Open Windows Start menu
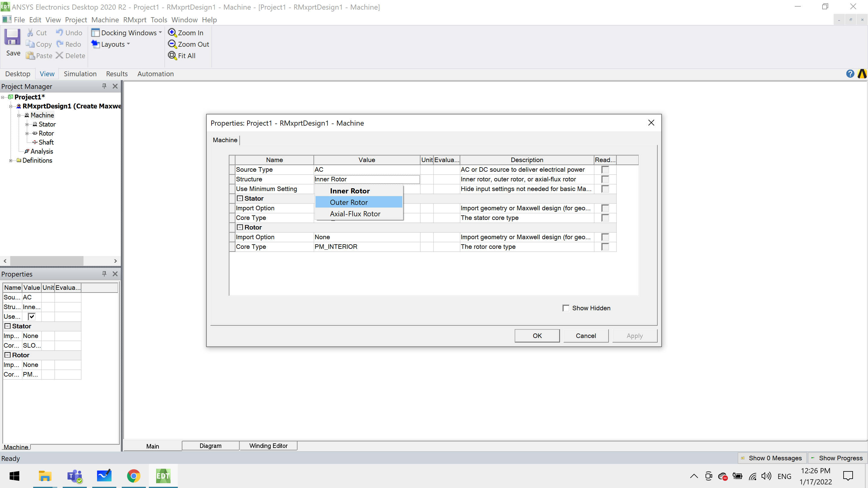Image resolution: width=868 pixels, height=488 pixels. 14,476
